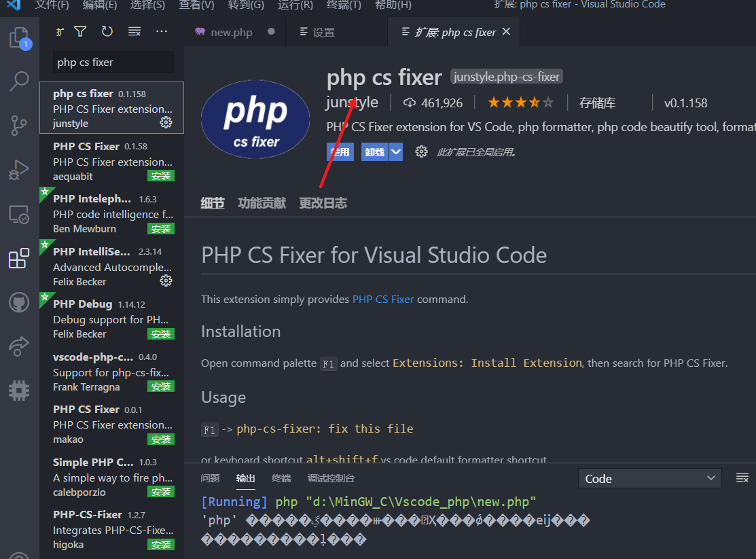Switch to the 设置 settings tab
The width and height of the screenshot is (756, 559).
(336, 32)
